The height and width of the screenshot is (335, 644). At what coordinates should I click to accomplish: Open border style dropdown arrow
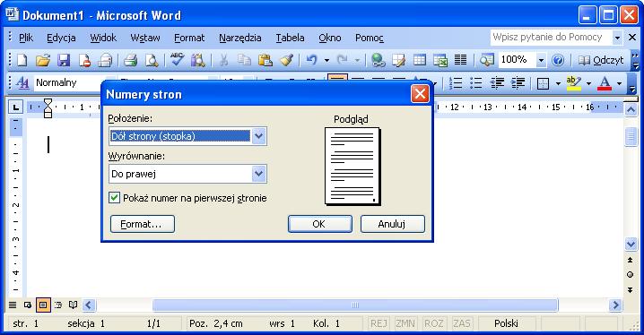point(558,83)
